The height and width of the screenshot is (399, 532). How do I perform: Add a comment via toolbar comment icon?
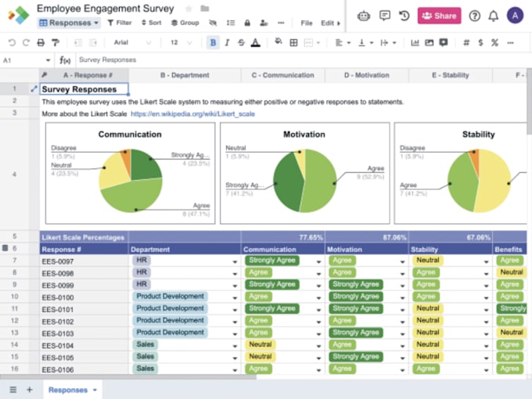pyautogui.click(x=444, y=42)
